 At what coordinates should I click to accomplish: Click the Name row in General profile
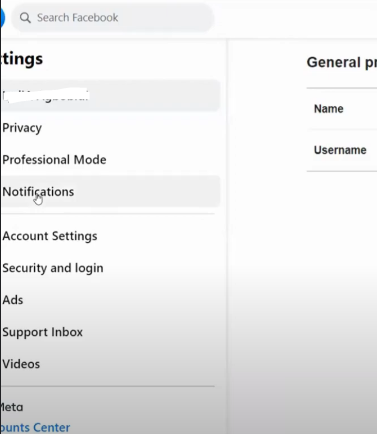point(342,109)
